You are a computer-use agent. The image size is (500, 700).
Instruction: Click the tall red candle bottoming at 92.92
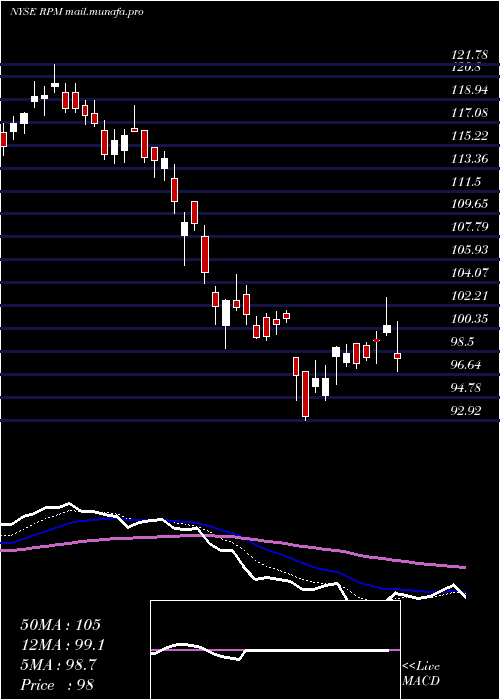point(305,396)
